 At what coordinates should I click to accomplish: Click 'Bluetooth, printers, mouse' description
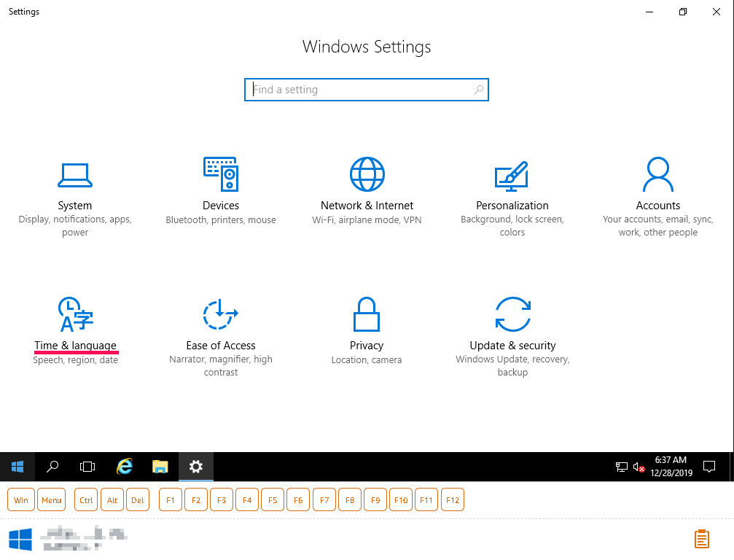[x=220, y=220]
